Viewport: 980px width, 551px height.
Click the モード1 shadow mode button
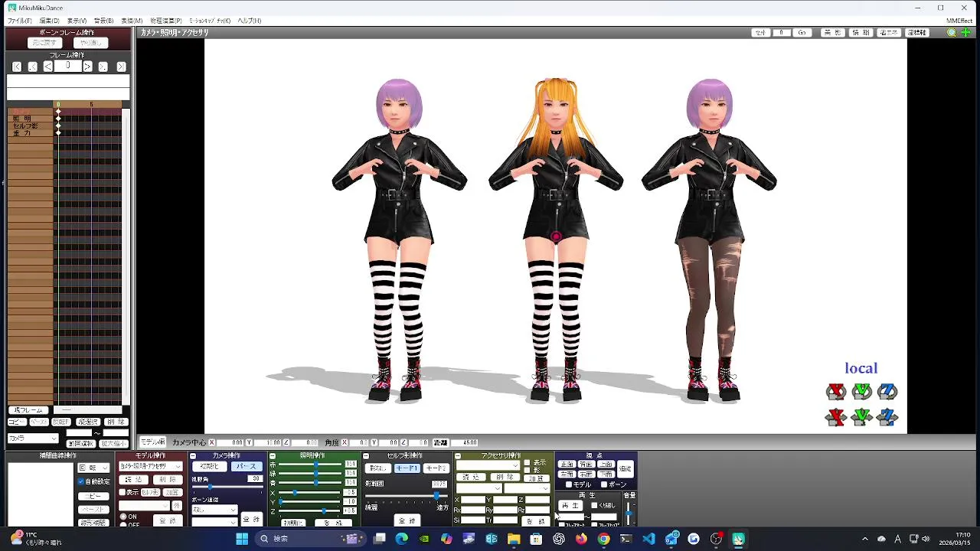point(407,468)
